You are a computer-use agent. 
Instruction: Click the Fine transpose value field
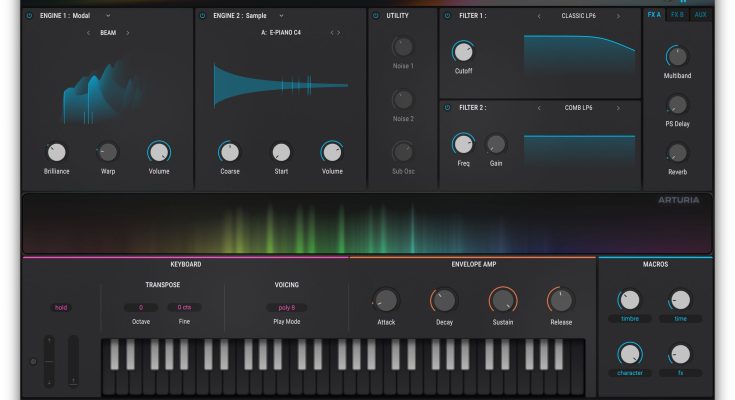[185, 307]
